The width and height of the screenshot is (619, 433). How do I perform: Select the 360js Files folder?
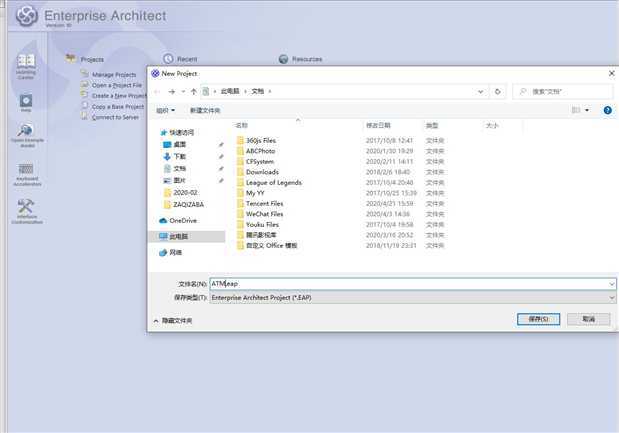(261, 141)
